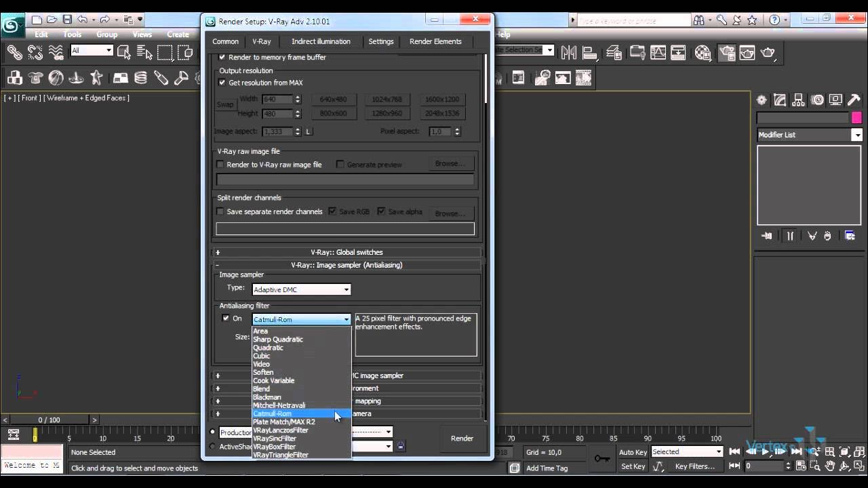Open the Utilities hammer tab
Viewport: 868px width, 488px height.
[x=853, y=100]
